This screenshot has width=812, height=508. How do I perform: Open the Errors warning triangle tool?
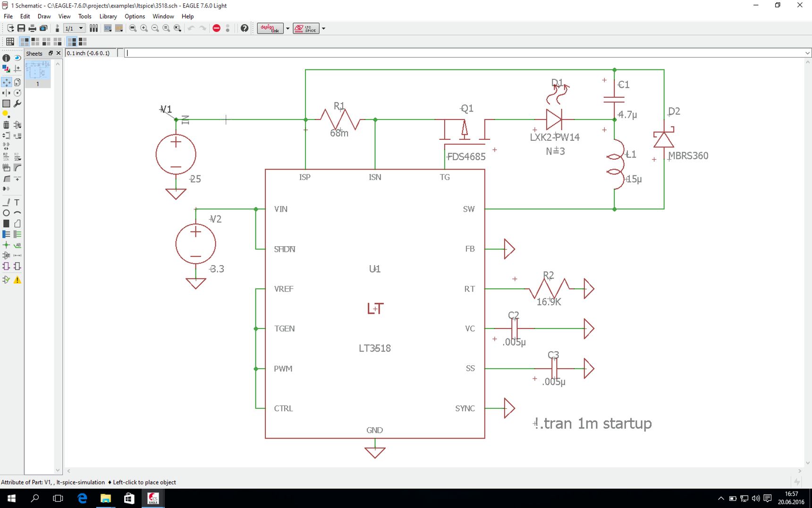click(x=17, y=280)
